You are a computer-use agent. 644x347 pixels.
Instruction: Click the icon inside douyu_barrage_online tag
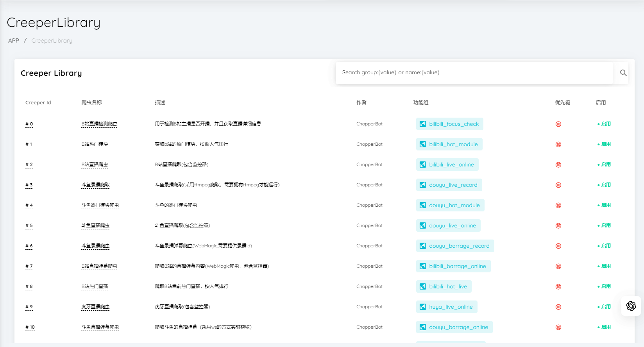(423, 327)
